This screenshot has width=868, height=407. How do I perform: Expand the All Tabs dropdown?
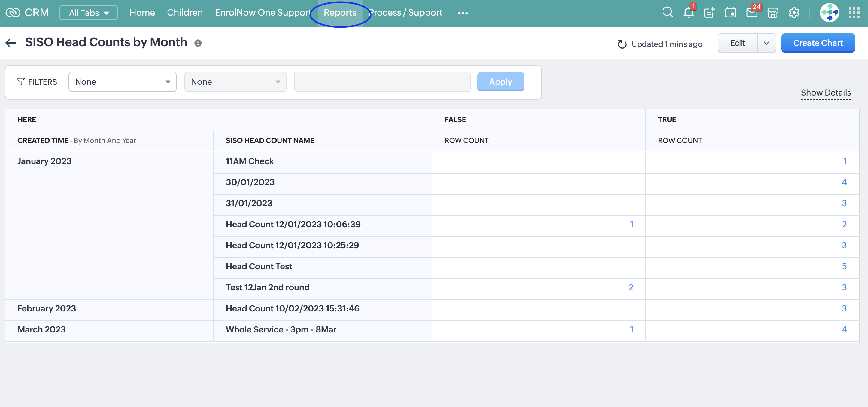coord(89,13)
